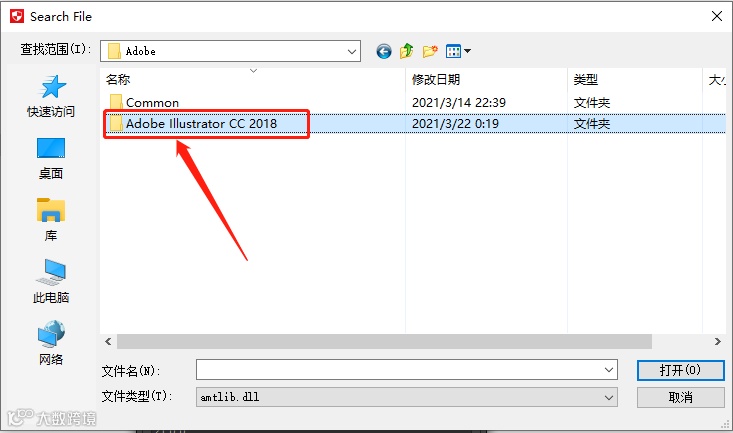Click the Open (打开) button

(681, 370)
